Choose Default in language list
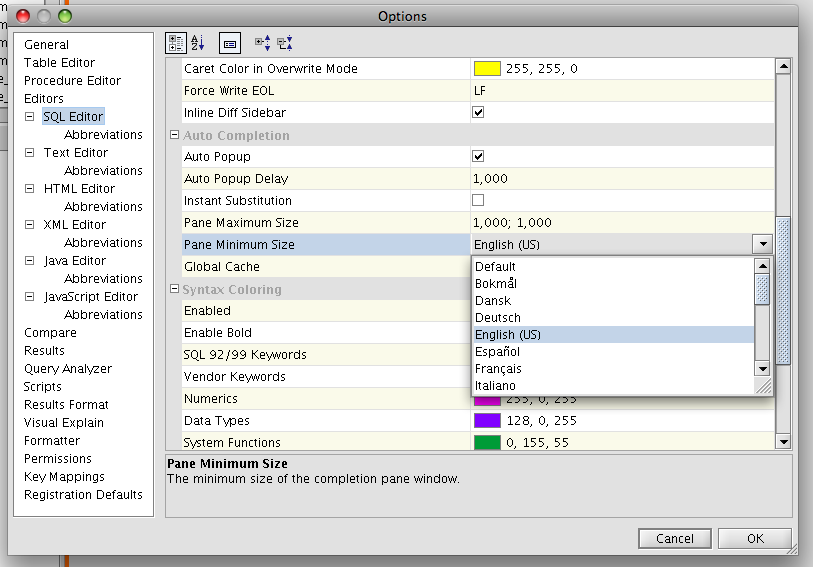 click(613, 266)
